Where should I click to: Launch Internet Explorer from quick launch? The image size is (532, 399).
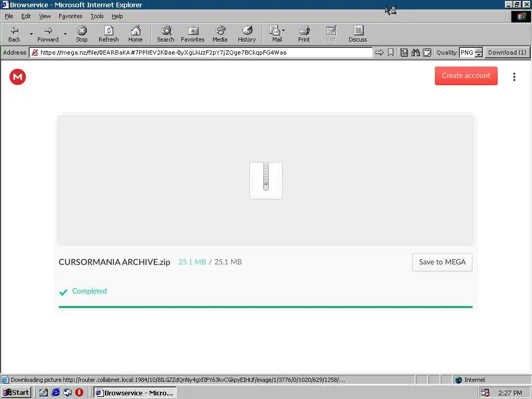pyautogui.click(x=56, y=393)
